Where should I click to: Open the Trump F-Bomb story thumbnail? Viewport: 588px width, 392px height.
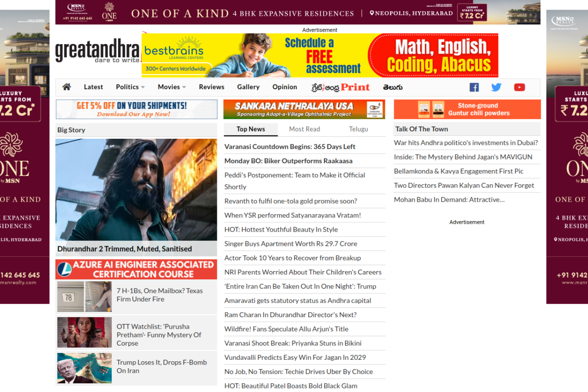(x=85, y=368)
